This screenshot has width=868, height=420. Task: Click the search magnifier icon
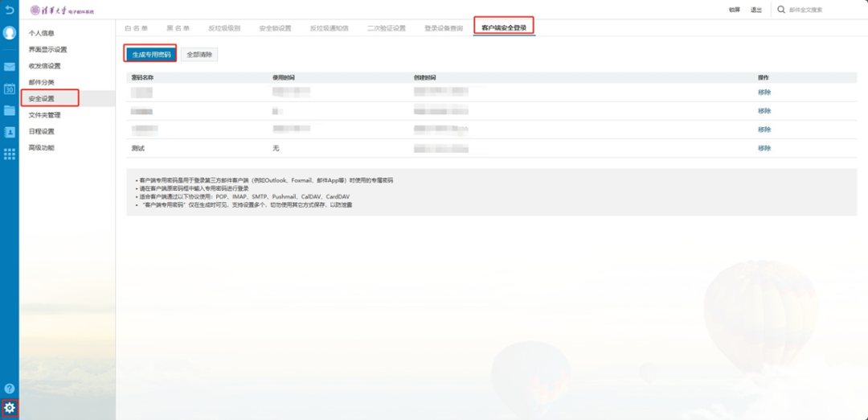(780, 10)
